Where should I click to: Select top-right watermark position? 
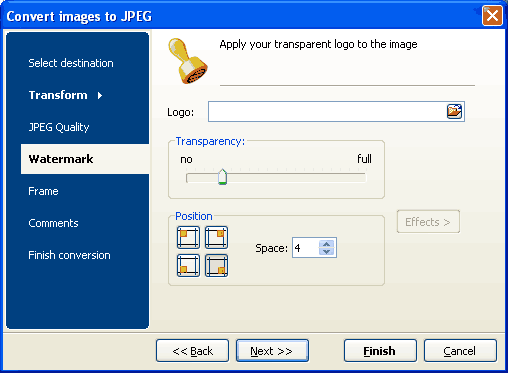click(x=216, y=238)
